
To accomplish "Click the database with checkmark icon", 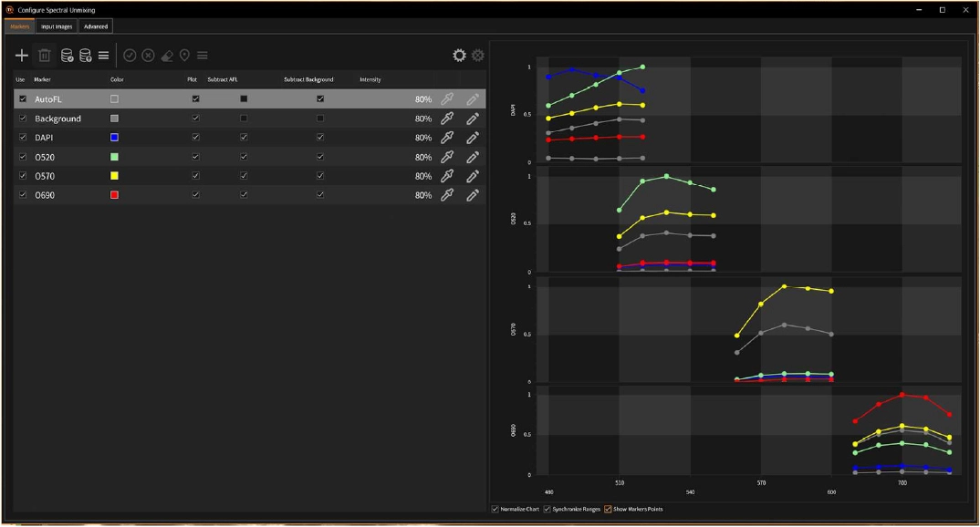I will 67,56.
